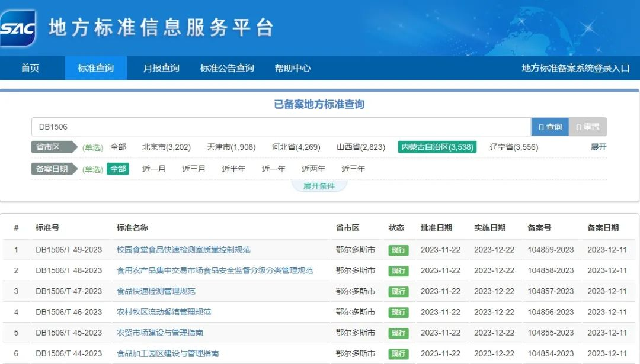Expand more filters via 展开条件
The height and width of the screenshot is (364, 640).
click(x=319, y=186)
